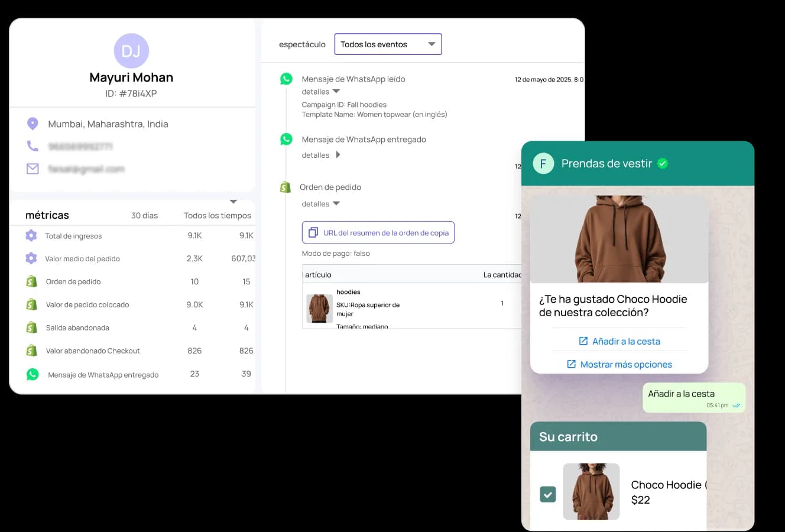Click the location pin icon beside Mumbai
Viewport: 785px width, 532px height.
click(33, 124)
